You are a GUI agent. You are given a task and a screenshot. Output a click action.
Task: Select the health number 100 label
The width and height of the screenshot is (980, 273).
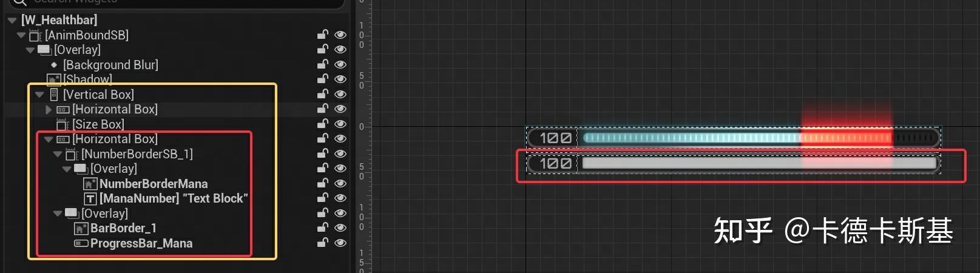(556, 138)
